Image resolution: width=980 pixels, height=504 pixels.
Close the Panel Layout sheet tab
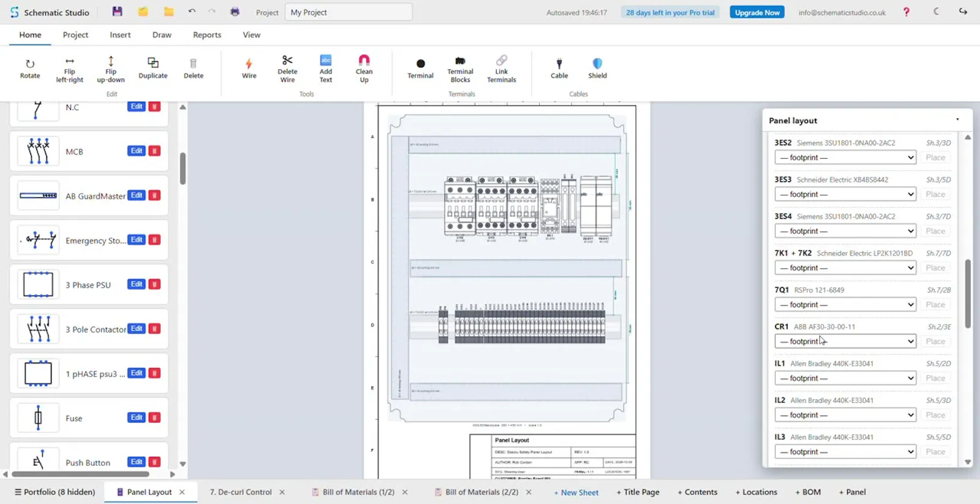click(182, 492)
